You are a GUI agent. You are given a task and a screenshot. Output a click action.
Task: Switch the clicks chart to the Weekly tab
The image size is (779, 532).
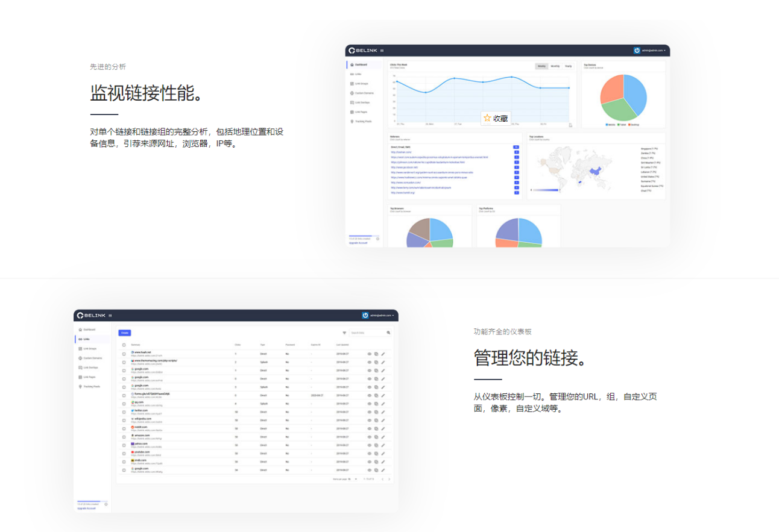pyautogui.click(x=541, y=66)
